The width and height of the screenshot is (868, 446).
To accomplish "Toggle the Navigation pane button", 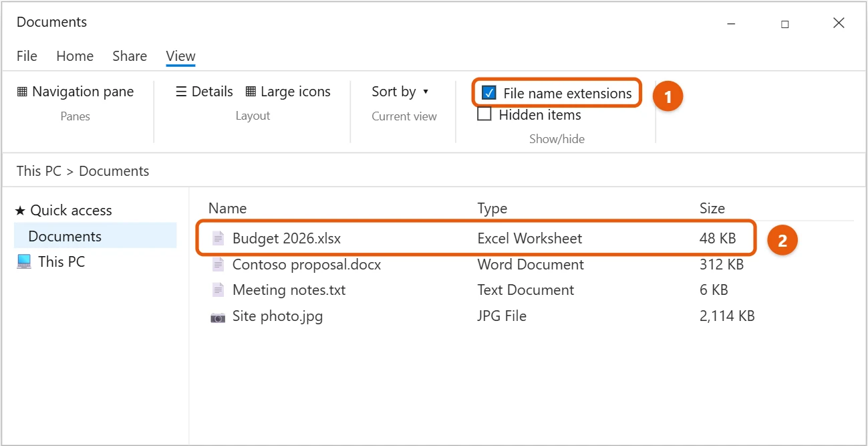I will point(76,92).
